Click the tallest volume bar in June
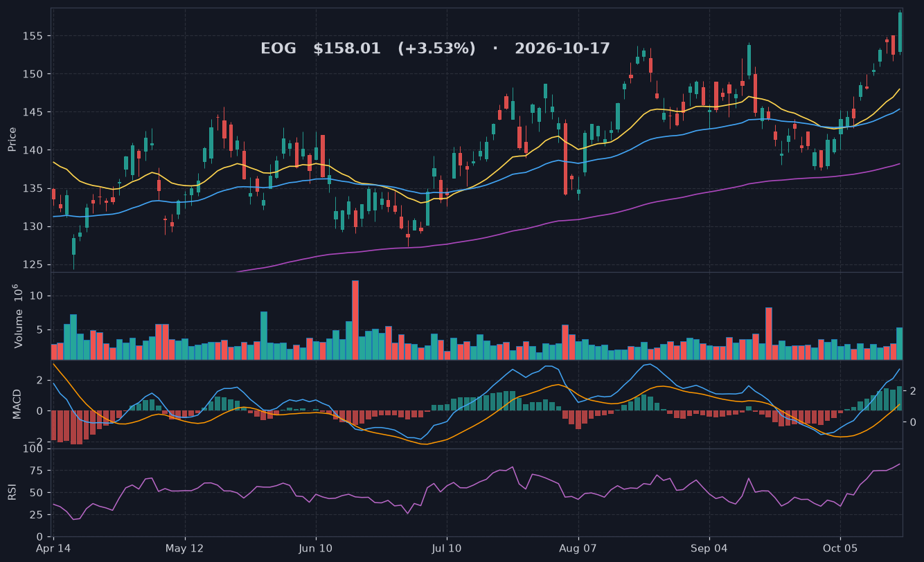This screenshot has height=562, width=924. click(355, 320)
